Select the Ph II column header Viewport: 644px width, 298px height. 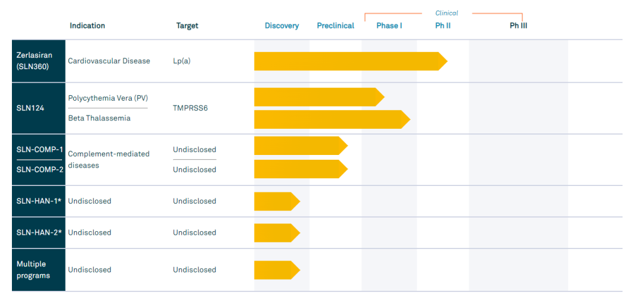click(443, 26)
